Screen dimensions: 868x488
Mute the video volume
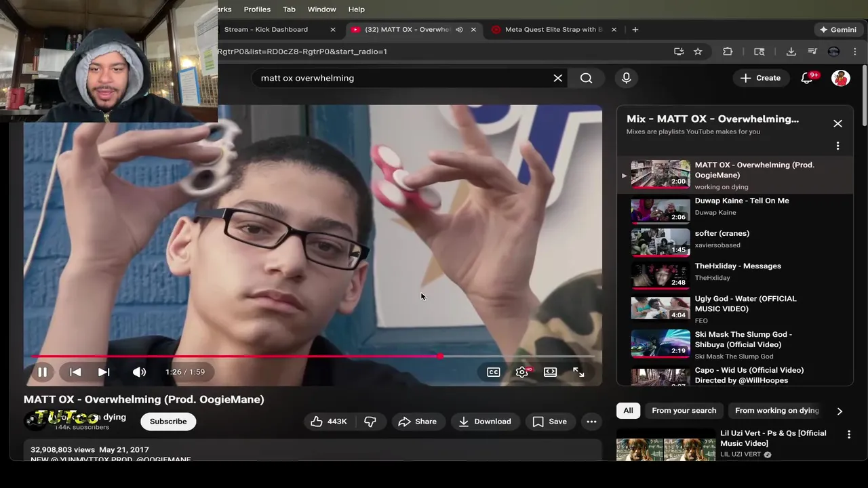pyautogui.click(x=139, y=372)
